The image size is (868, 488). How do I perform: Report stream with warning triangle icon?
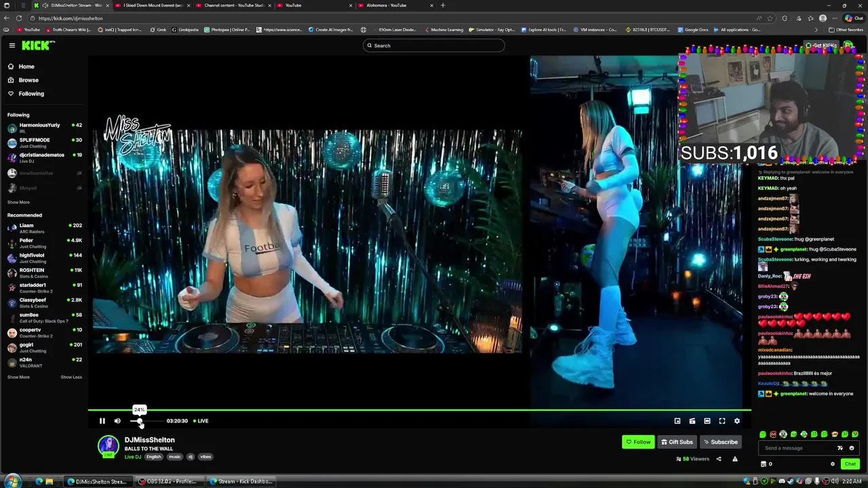(735, 459)
